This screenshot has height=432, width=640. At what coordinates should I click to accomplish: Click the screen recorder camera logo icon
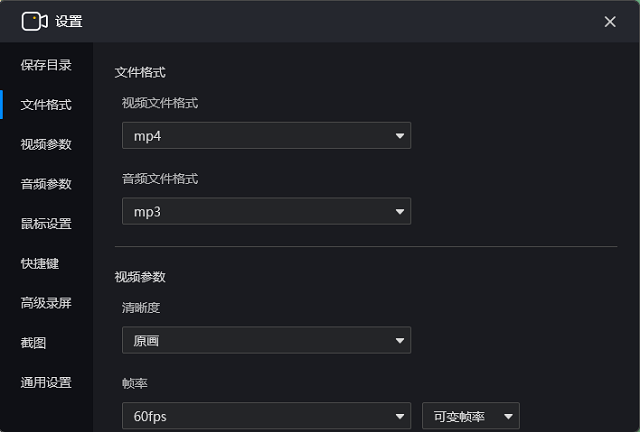pos(35,21)
